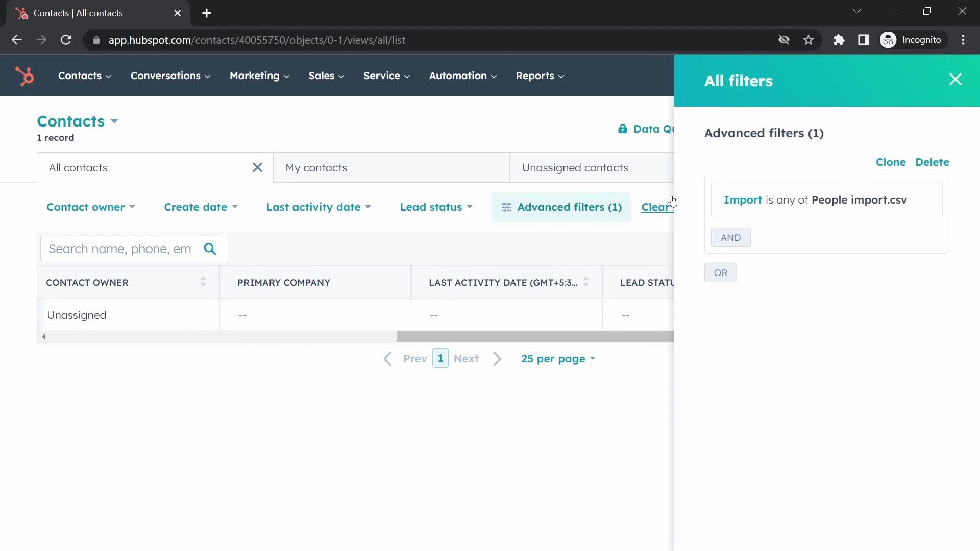Switch to the My contacts tab
The height and width of the screenshot is (551, 980).
pyautogui.click(x=391, y=168)
